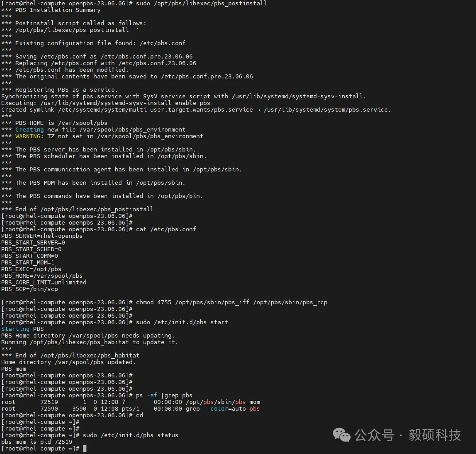The width and height of the screenshot is (476, 454).
Task: Click the Created symlink output line
Action: (196, 109)
